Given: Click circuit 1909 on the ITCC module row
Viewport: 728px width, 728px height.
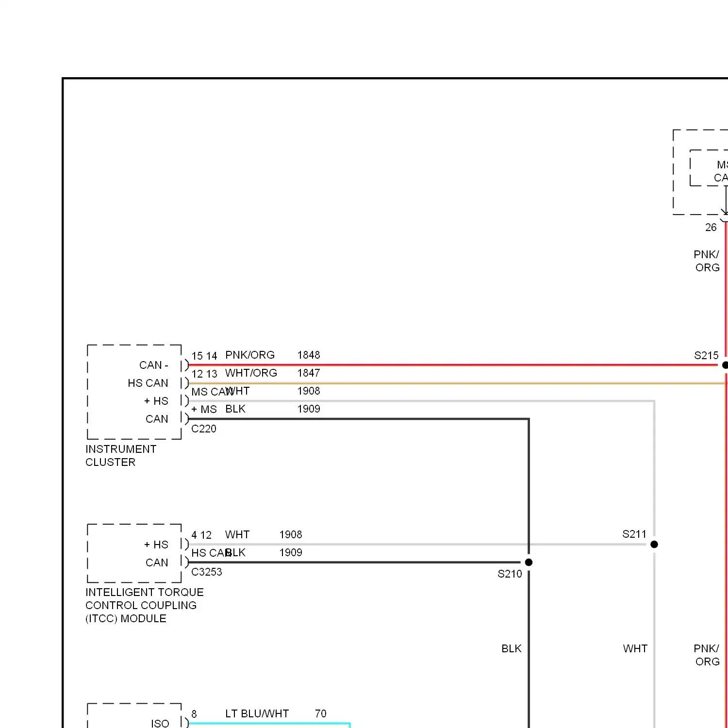Looking at the screenshot, I should coord(291,553).
